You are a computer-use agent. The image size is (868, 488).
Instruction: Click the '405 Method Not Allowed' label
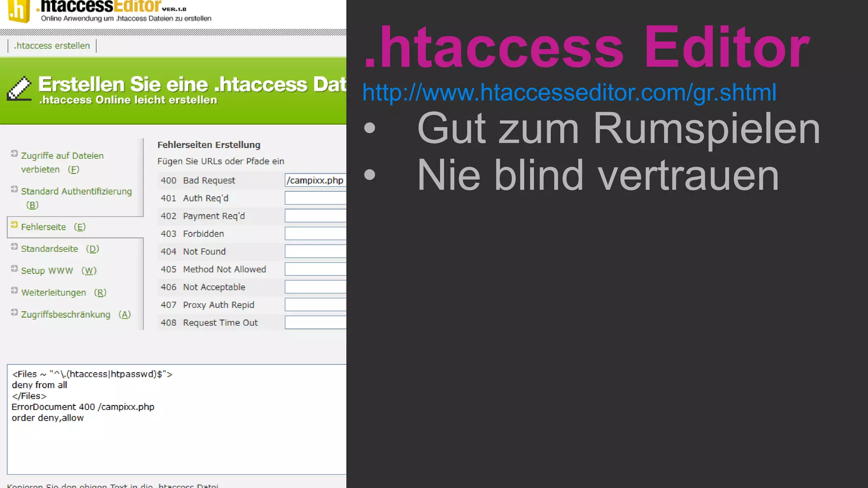213,269
